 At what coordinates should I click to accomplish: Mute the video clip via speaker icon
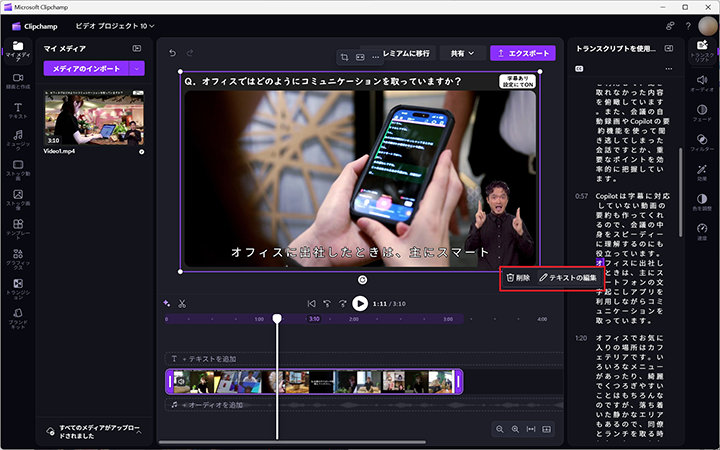(x=181, y=382)
